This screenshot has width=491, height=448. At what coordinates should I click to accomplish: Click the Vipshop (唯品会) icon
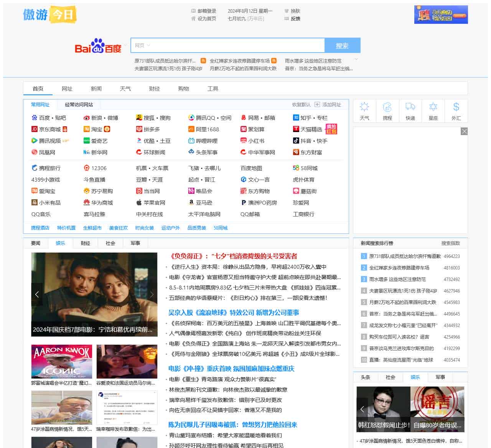click(191, 191)
